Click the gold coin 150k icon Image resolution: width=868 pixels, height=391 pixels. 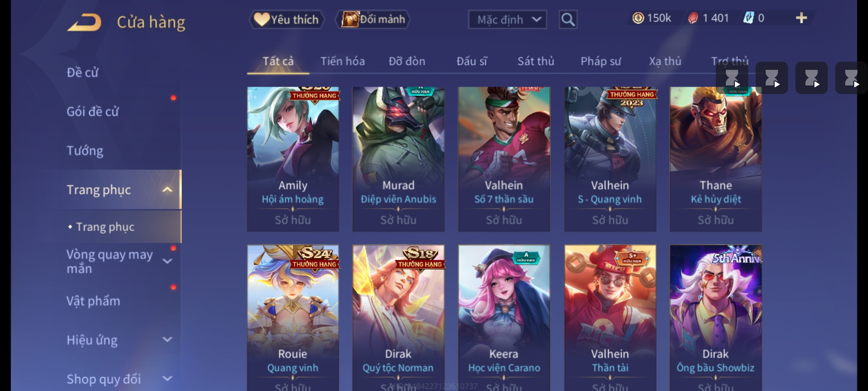pos(638,18)
